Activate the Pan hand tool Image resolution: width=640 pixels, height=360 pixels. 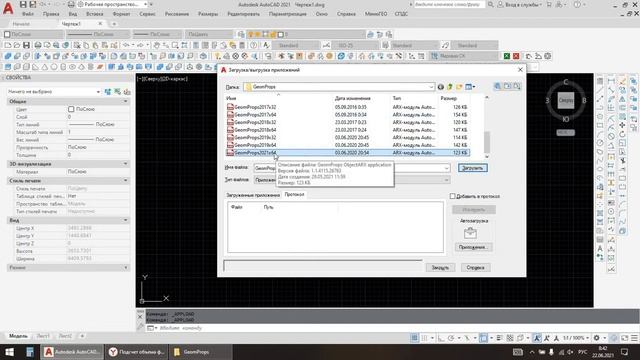pos(157,45)
